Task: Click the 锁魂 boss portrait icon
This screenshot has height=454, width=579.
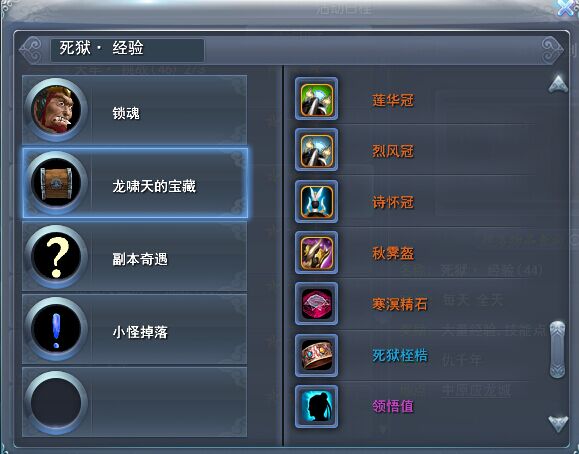Action: click(x=56, y=109)
